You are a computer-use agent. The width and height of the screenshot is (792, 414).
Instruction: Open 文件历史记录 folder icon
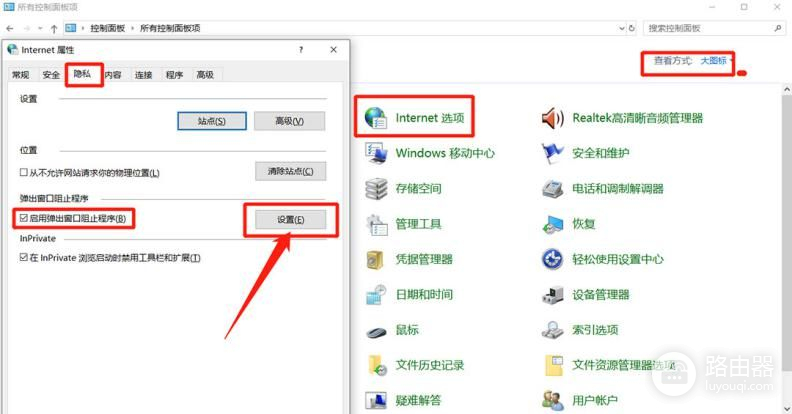coord(376,366)
